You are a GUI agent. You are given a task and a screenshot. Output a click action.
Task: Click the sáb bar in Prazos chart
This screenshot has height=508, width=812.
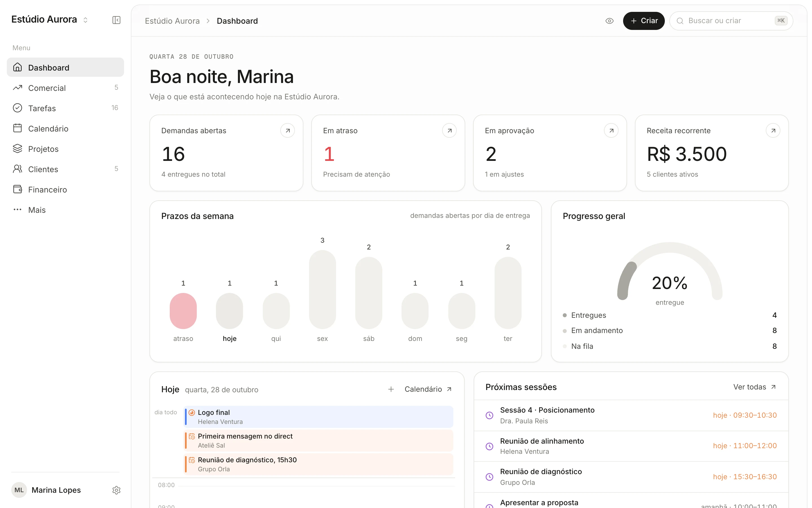coord(369,293)
